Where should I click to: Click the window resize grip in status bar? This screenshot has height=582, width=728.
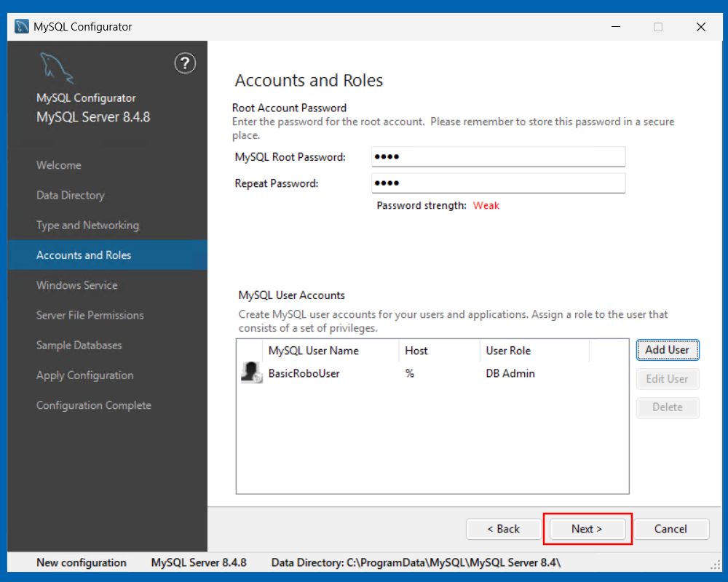(x=716, y=565)
